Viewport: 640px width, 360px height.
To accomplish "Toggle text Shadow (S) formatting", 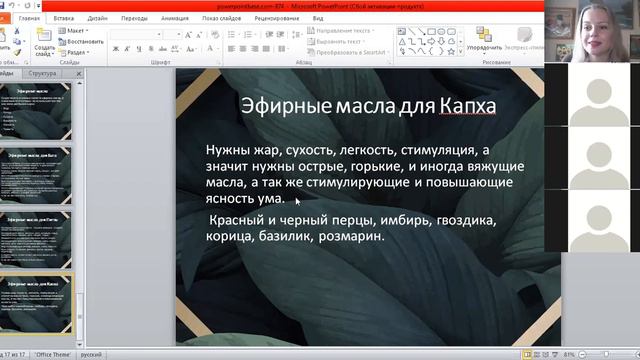I will point(151,49).
